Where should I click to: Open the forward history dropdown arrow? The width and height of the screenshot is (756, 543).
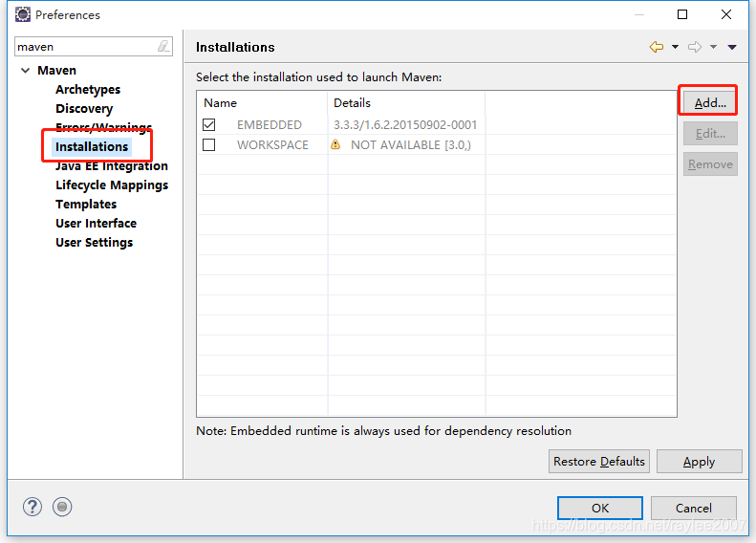(713, 47)
